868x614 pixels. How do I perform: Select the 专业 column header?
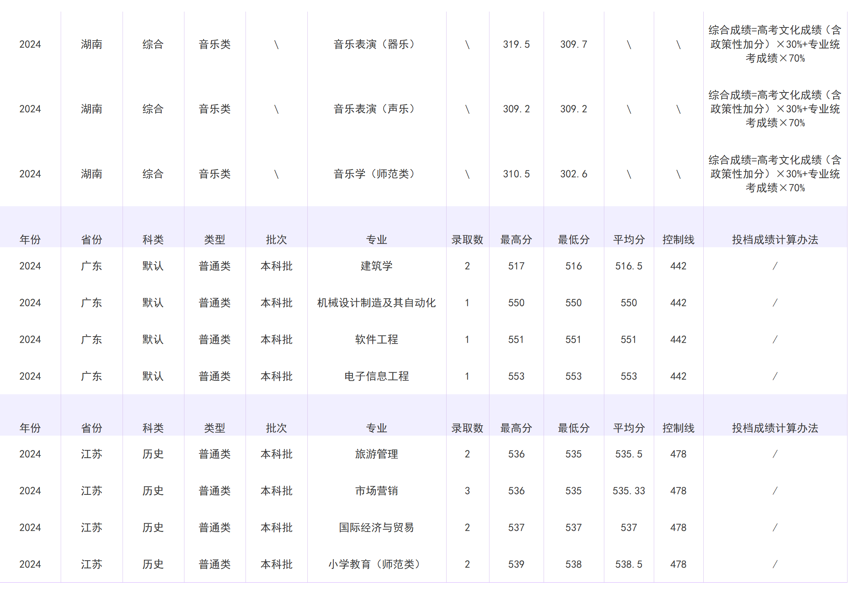pos(377,239)
